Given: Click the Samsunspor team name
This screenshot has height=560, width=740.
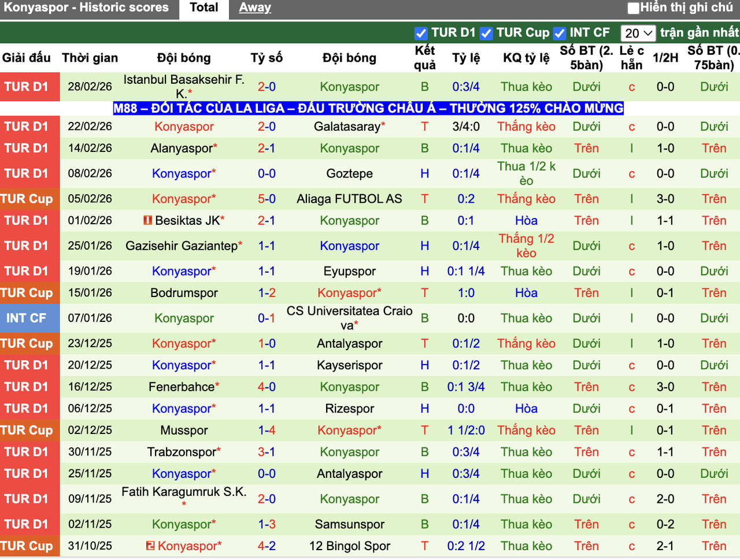Looking at the screenshot, I should click(349, 524).
